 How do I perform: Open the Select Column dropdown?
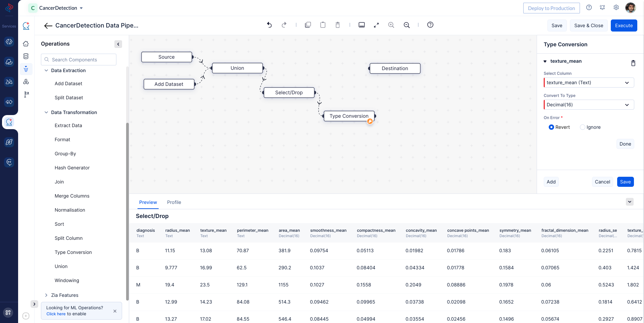589,83
